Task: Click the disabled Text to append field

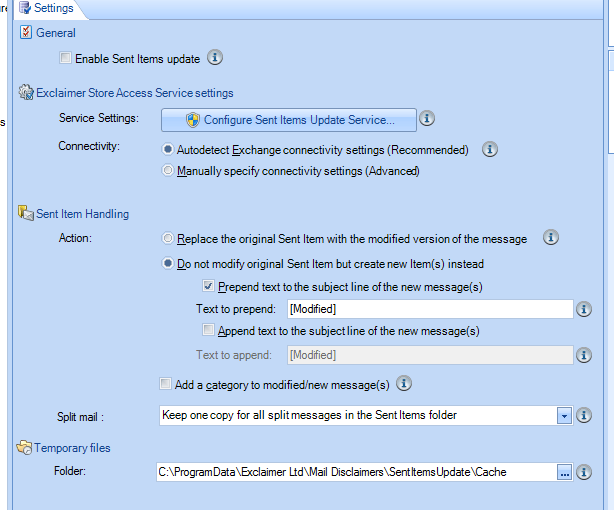Action: [x=430, y=355]
